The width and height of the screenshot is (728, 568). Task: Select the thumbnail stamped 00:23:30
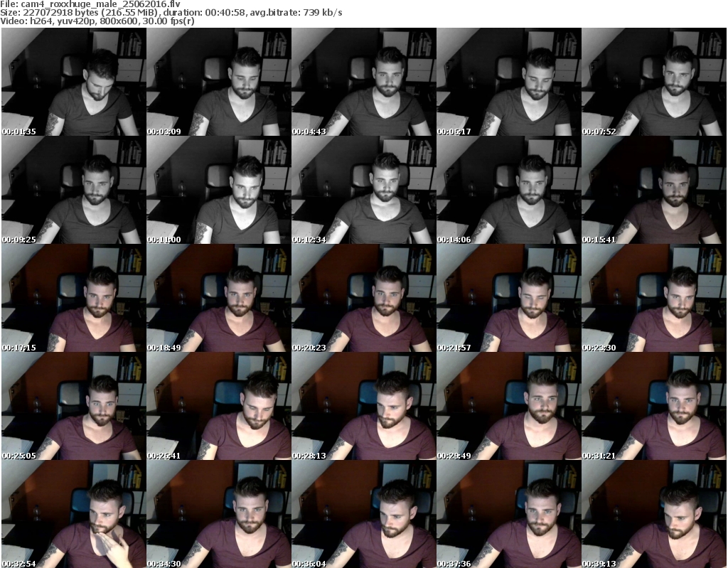pos(654,298)
